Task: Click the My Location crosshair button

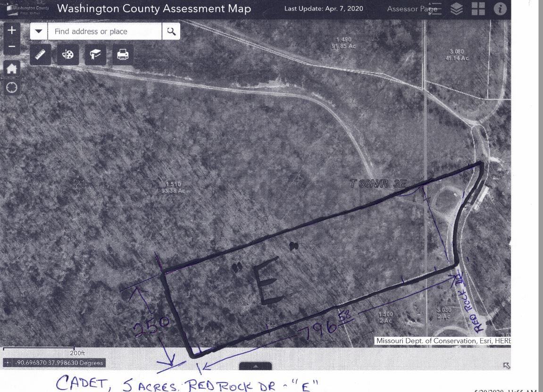Action: 12,88
